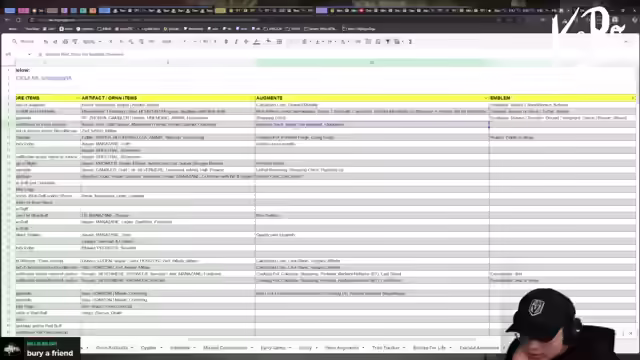Toggle bold formatting
Image resolution: width=640 pixels, height=360 pixels.
coord(226,42)
